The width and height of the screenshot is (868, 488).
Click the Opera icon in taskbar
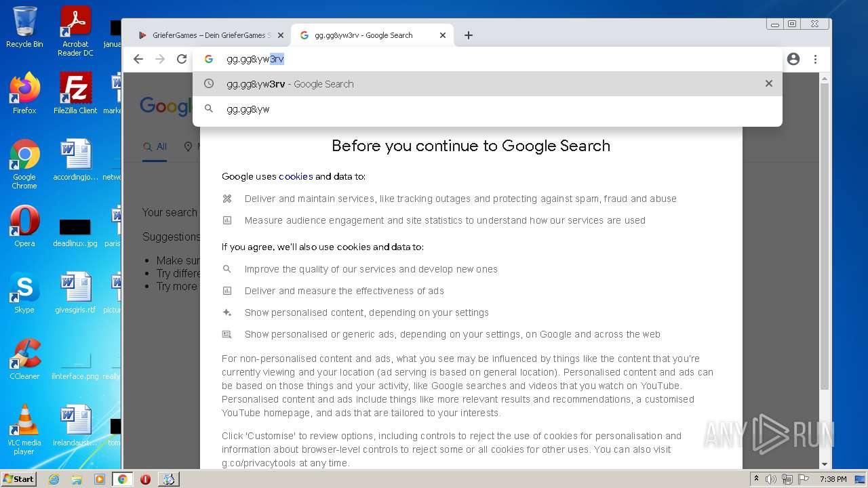(145, 479)
